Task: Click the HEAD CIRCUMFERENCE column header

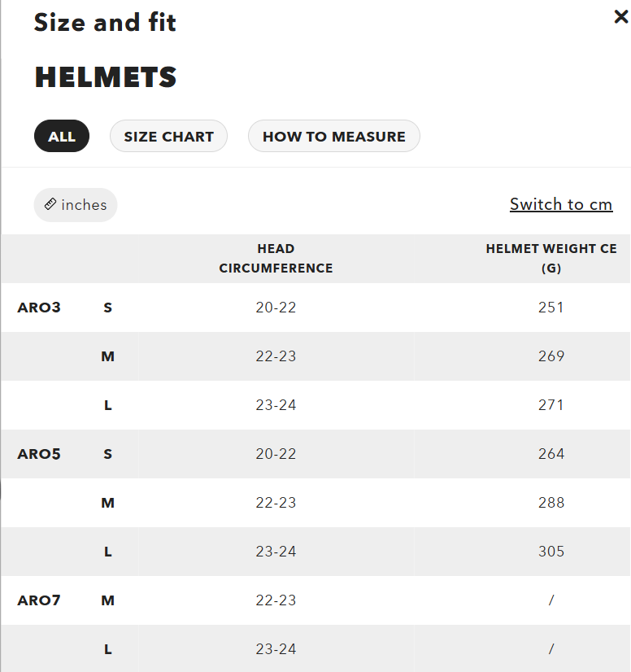Action: tap(276, 259)
